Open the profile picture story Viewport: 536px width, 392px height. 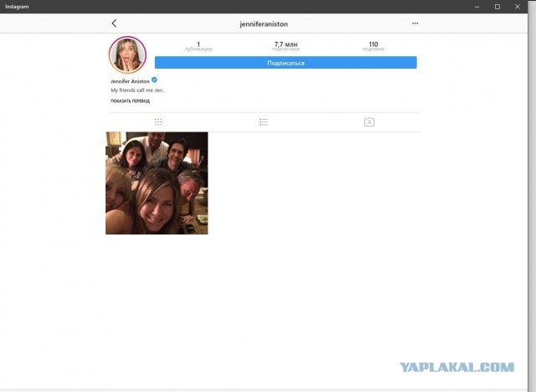point(127,54)
